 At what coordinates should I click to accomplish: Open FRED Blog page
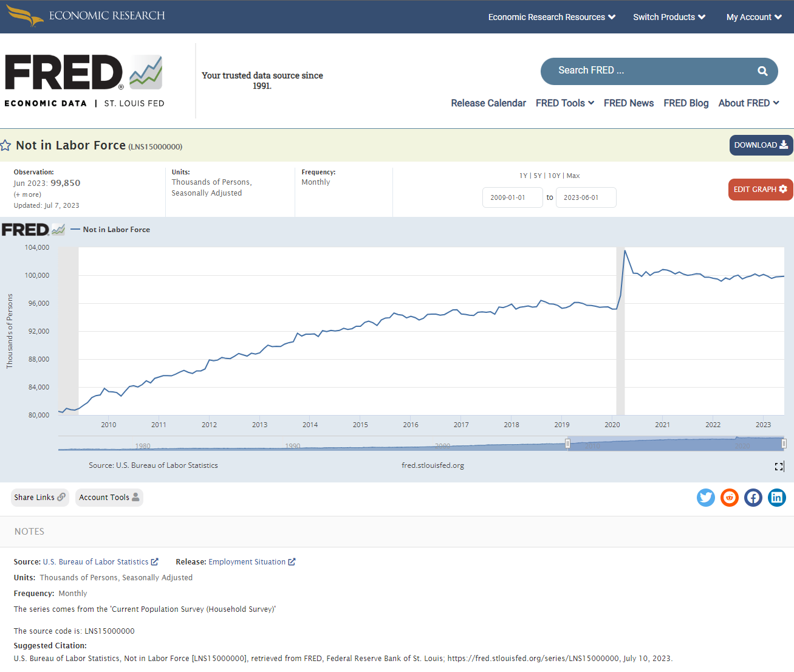click(686, 103)
